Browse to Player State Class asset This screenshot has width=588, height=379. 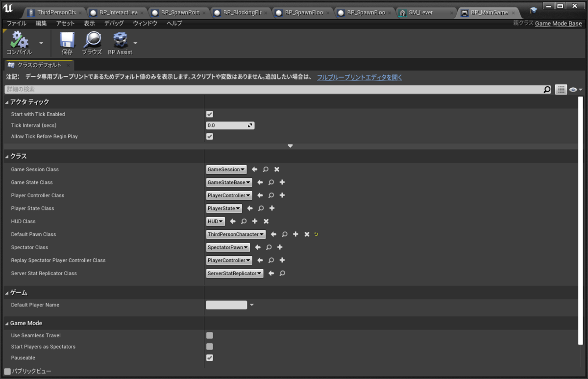coord(261,208)
